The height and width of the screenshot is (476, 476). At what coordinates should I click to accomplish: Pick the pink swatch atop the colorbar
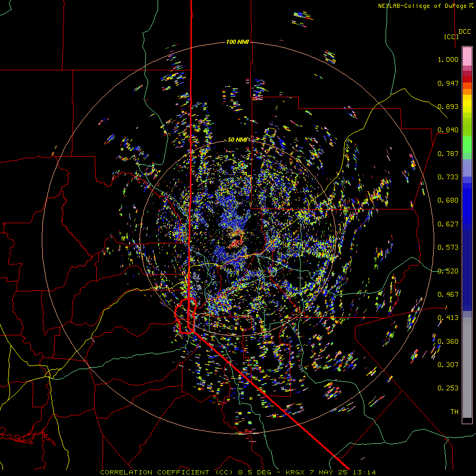click(x=467, y=56)
